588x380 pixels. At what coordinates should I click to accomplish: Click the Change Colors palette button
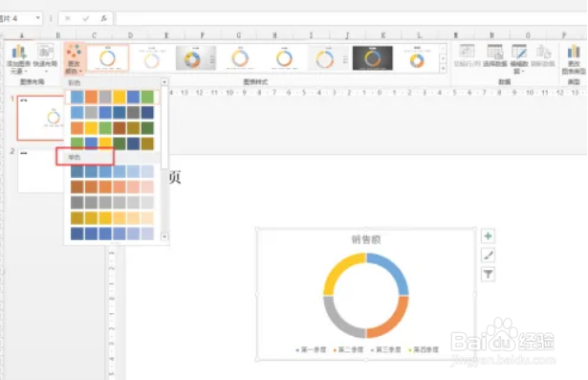click(x=74, y=59)
